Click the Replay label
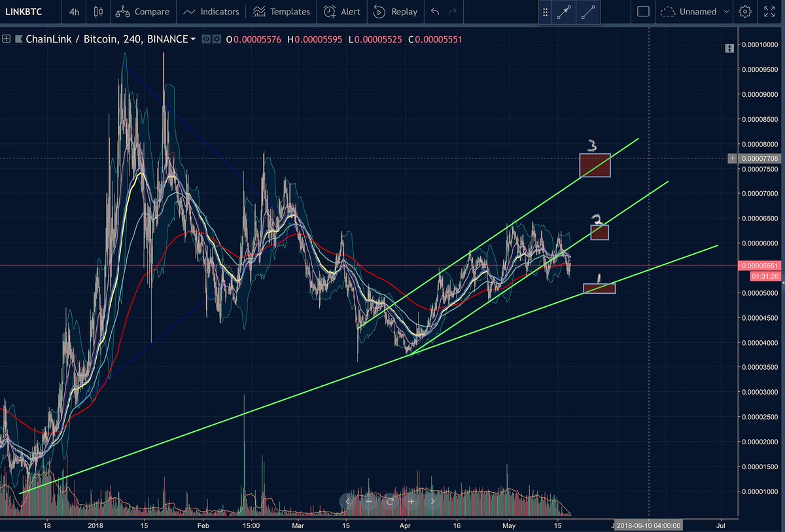 (404, 12)
